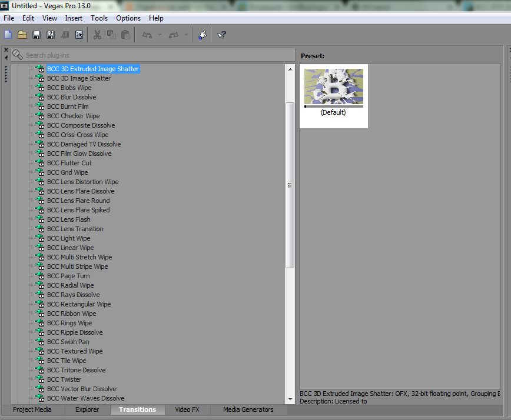511x420 pixels.
Task: Click the BCC Lens Flare Spiked icon
Action: pyautogui.click(x=40, y=209)
